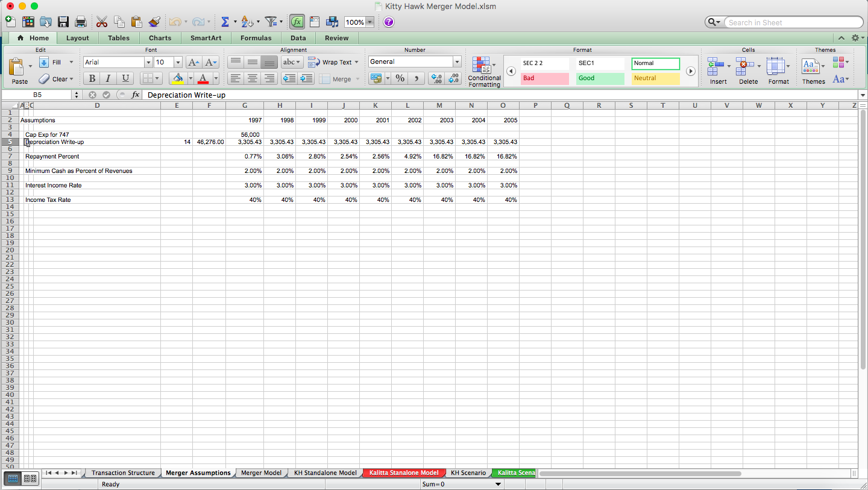The width and height of the screenshot is (868, 490).
Task: Click the Print toolbar icon
Action: [80, 21]
